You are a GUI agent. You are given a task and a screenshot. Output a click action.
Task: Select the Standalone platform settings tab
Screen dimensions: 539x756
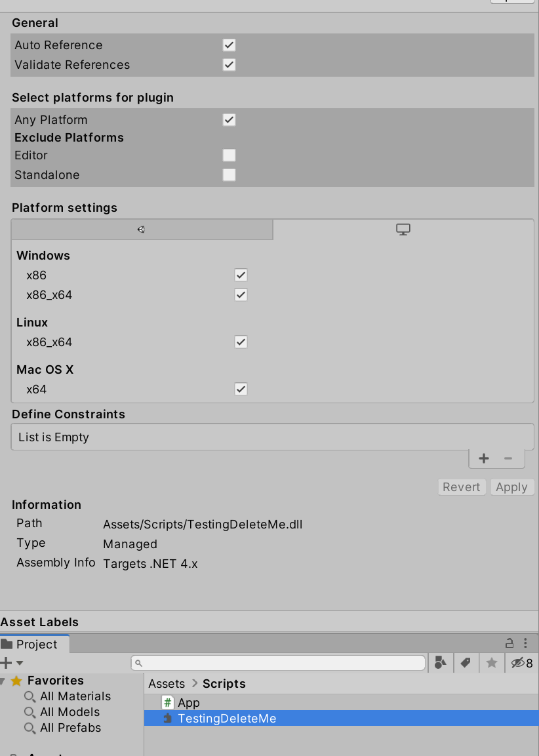click(x=403, y=229)
